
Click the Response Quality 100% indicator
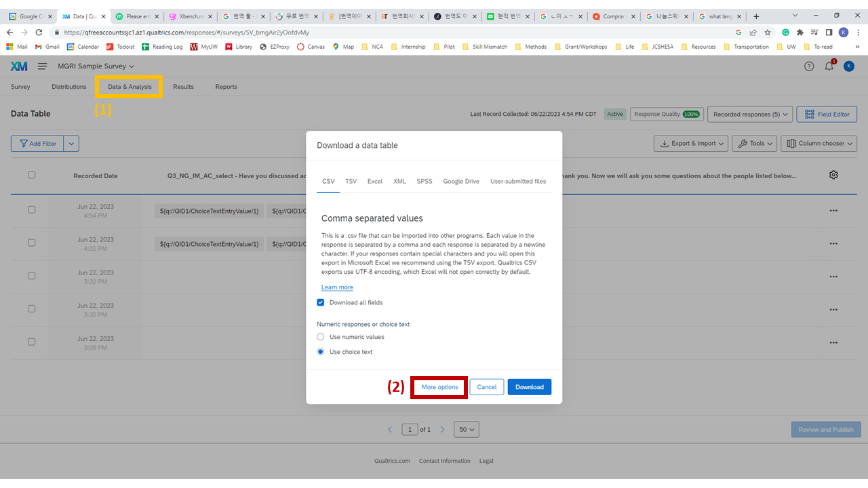[x=666, y=114]
